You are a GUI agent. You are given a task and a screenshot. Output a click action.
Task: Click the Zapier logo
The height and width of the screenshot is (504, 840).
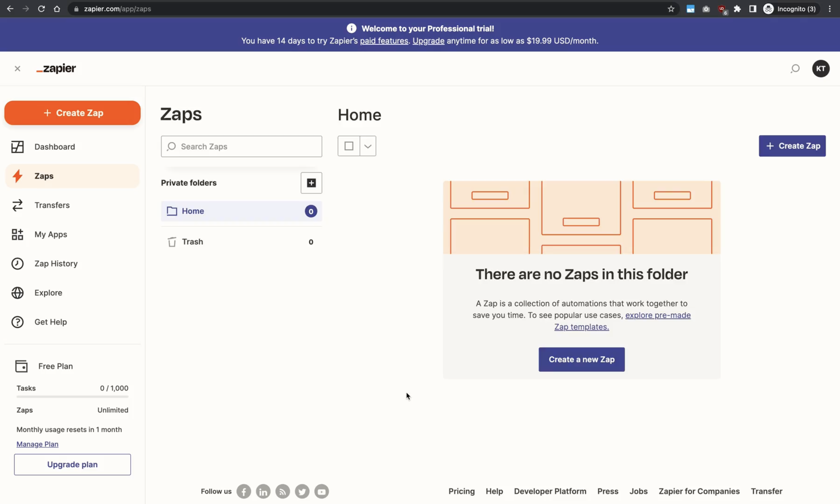pyautogui.click(x=56, y=68)
